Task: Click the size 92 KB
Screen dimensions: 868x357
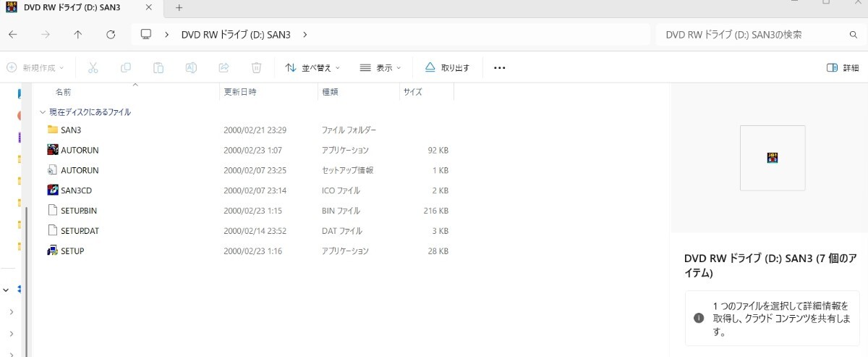Action: coord(438,150)
